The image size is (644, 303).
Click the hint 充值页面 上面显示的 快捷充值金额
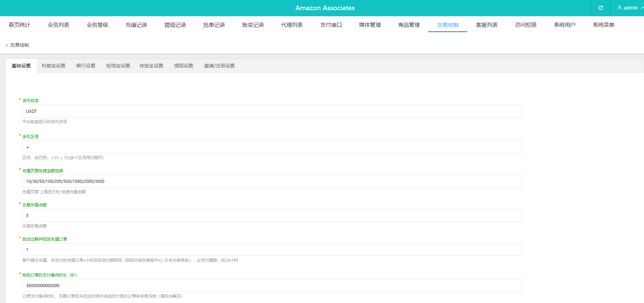click(x=54, y=192)
